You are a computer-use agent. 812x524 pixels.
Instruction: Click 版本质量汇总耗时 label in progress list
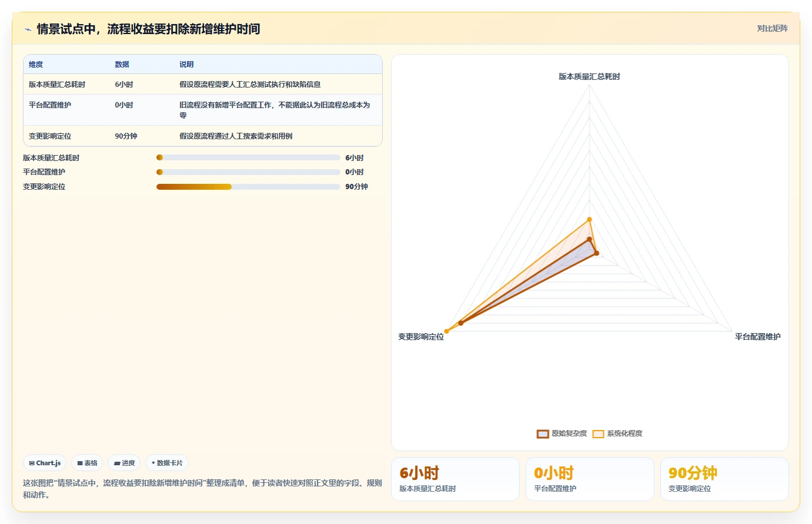pos(51,158)
